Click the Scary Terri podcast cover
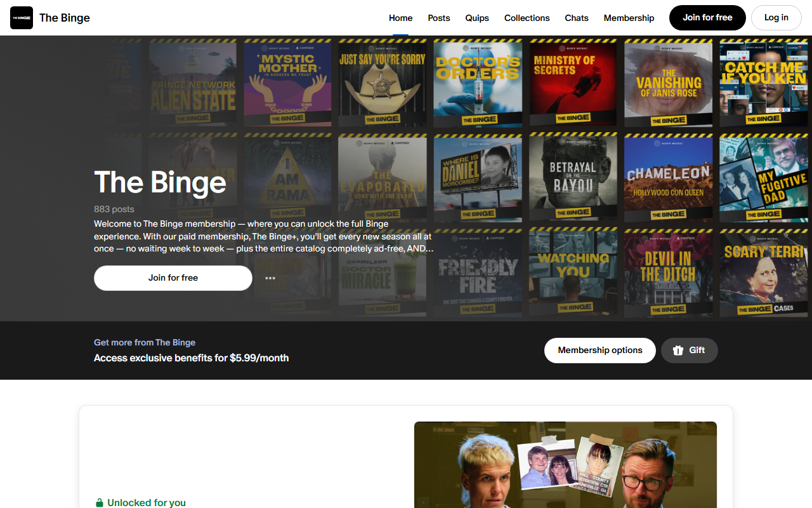812x508 pixels. point(763,273)
